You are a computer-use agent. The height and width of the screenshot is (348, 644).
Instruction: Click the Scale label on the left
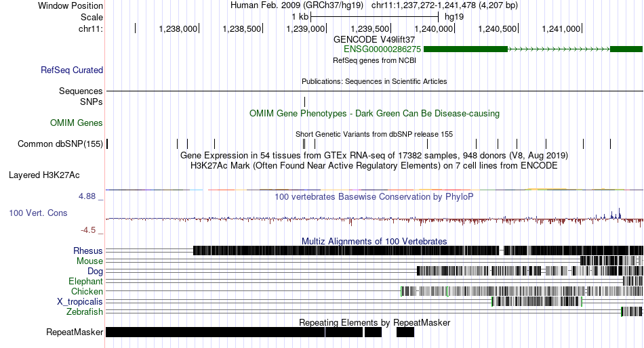92,17
